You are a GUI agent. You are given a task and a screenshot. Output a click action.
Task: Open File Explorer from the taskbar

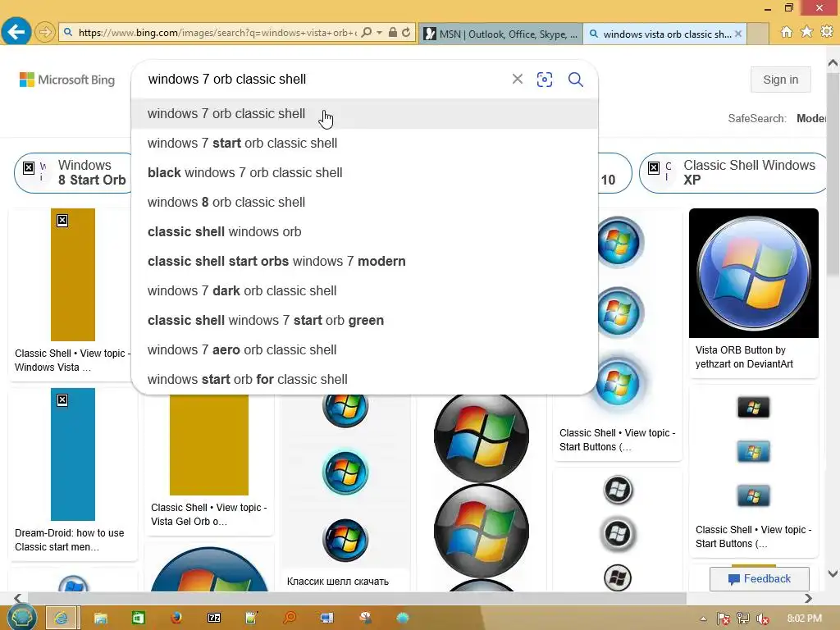[100, 619]
